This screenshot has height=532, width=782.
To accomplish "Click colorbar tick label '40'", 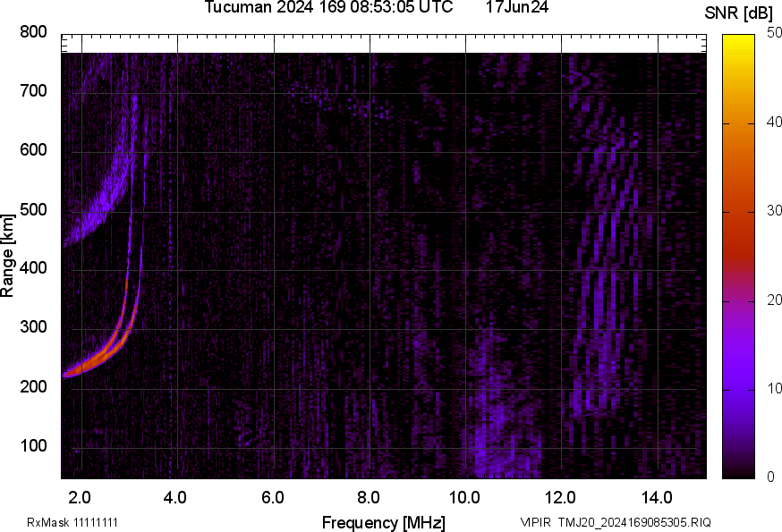I will tap(774, 122).
